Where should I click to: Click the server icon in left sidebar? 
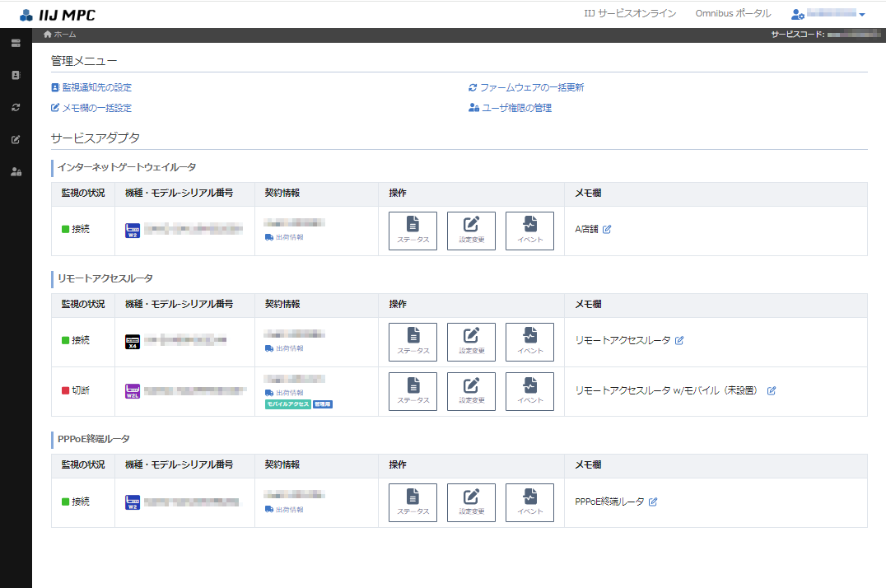click(16, 43)
